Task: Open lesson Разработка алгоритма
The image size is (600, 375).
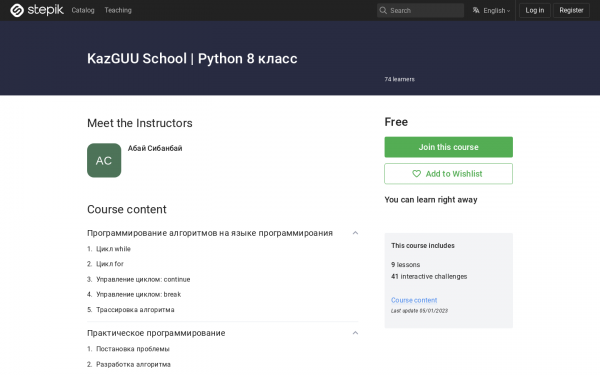Action: pos(133,364)
